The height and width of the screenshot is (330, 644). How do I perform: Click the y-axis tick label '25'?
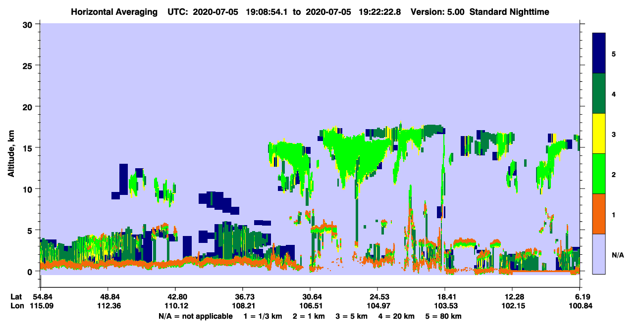pyautogui.click(x=29, y=65)
